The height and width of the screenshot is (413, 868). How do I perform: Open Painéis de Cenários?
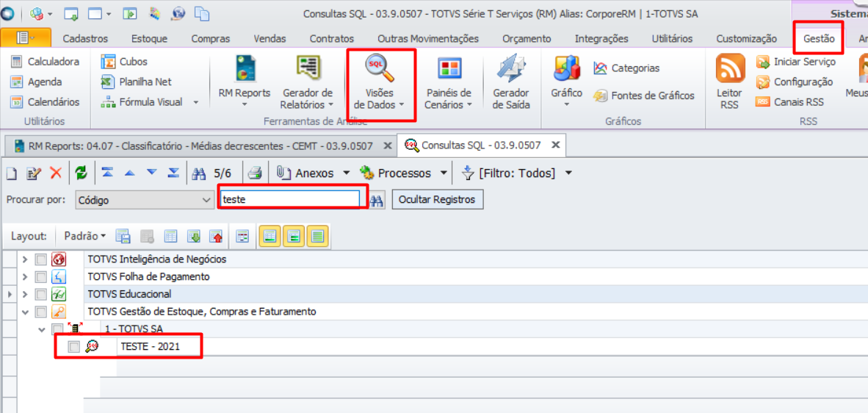click(x=449, y=82)
